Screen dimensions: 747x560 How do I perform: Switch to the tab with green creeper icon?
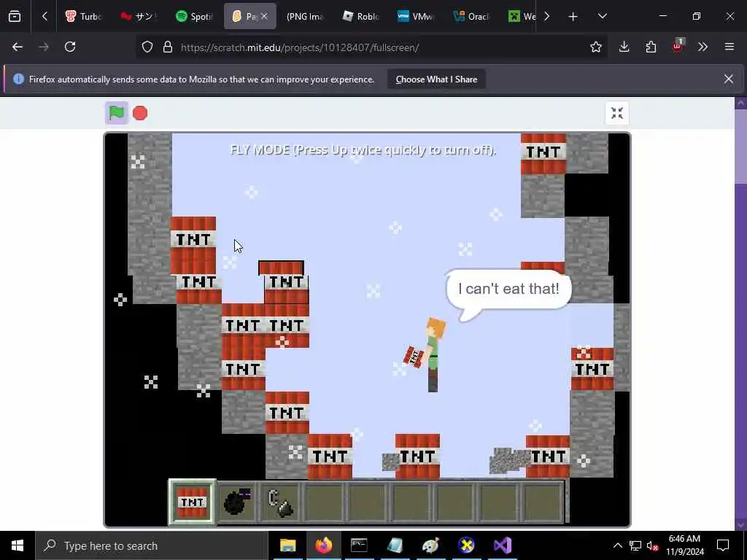coord(522,16)
